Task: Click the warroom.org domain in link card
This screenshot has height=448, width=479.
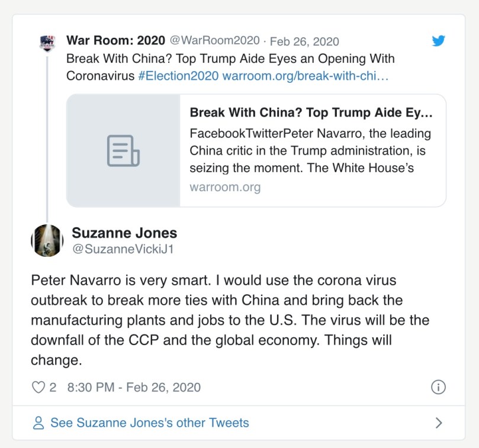Action: (225, 187)
